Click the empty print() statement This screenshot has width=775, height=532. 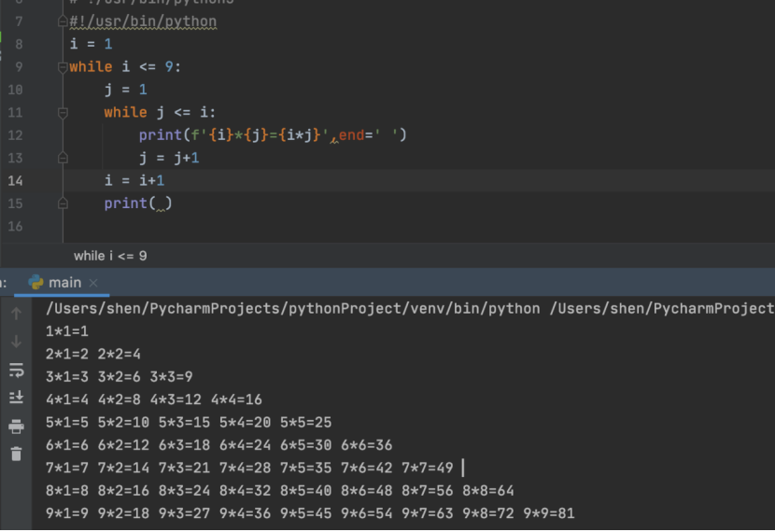[138, 203]
